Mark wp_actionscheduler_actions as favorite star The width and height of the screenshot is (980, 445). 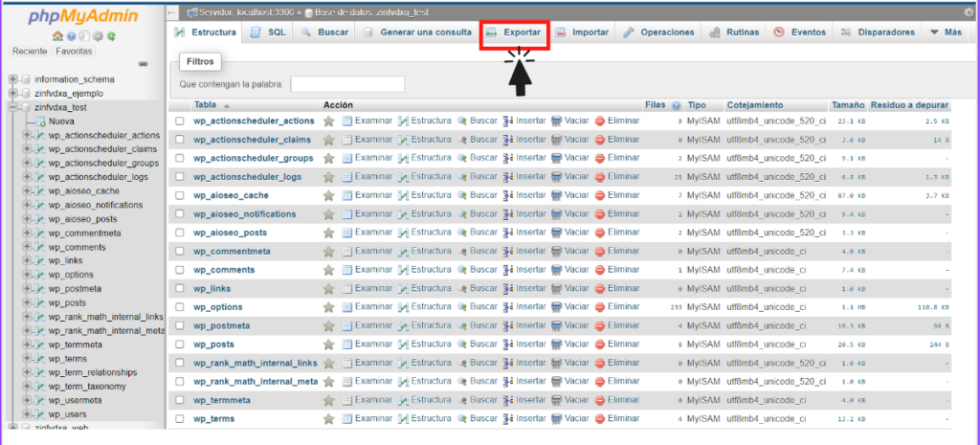tap(329, 121)
